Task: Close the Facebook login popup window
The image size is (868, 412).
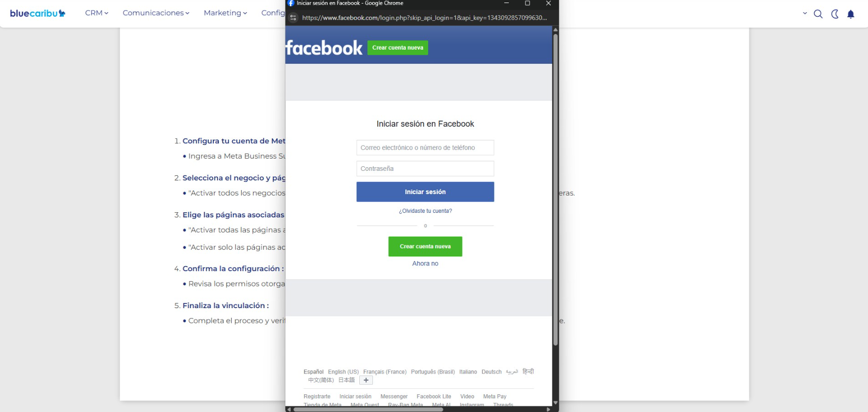Action: (548, 3)
